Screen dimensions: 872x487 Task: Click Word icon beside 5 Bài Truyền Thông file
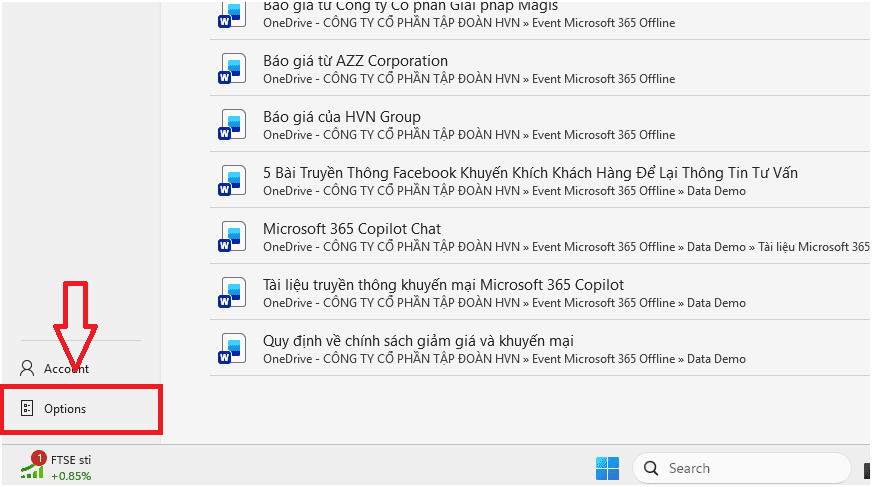coord(232,181)
